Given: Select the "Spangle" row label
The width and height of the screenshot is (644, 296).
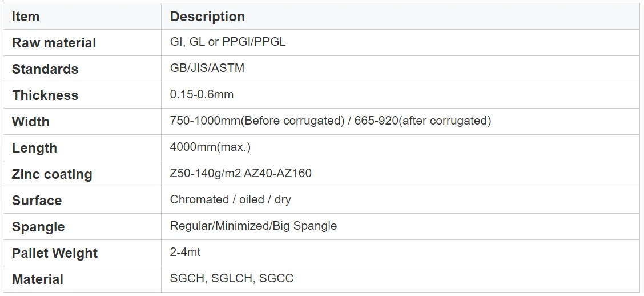Looking at the screenshot, I should pos(38,227).
